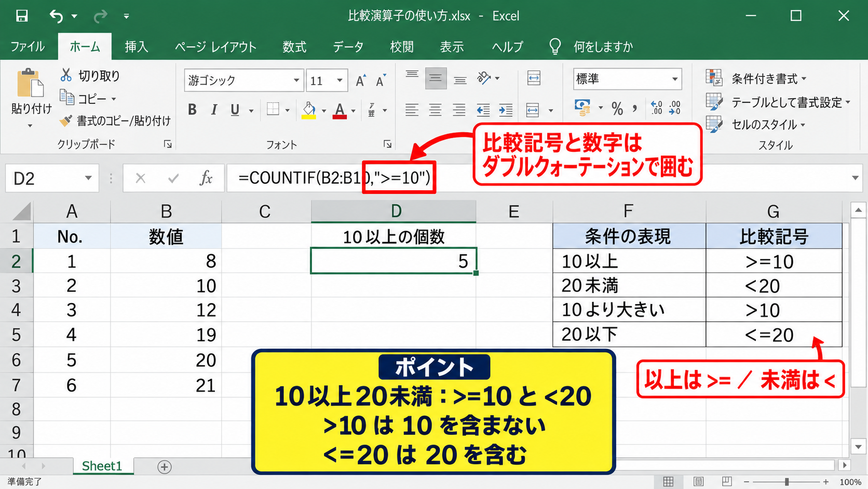This screenshot has width=868, height=489.
Task: Click the Insert Function fx icon
Action: click(206, 178)
